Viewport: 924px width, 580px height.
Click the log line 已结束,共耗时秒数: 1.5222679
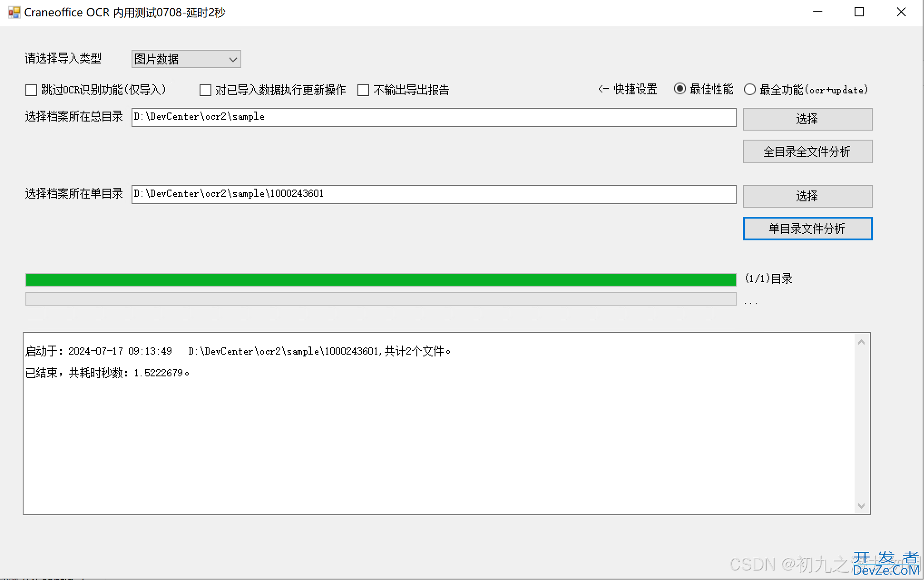[108, 373]
